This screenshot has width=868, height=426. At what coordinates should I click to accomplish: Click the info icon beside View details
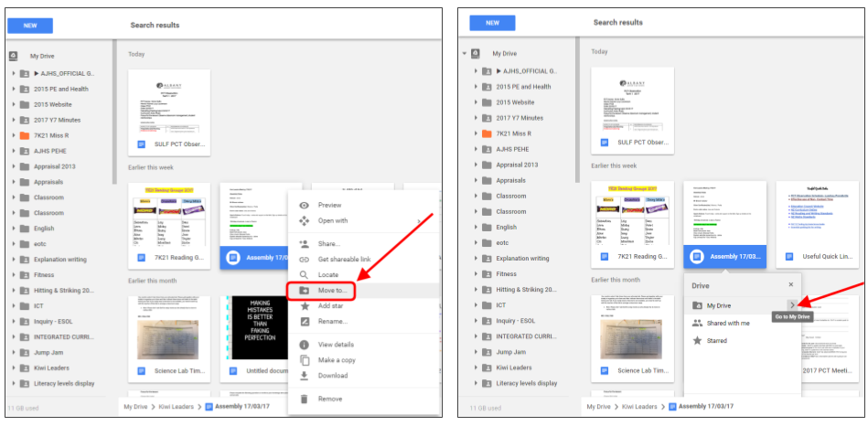(304, 345)
